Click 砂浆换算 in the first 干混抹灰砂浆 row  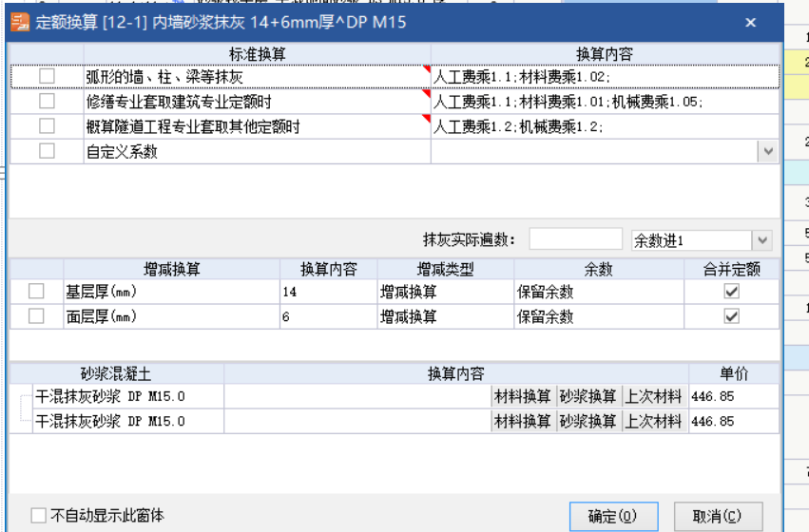click(588, 396)
